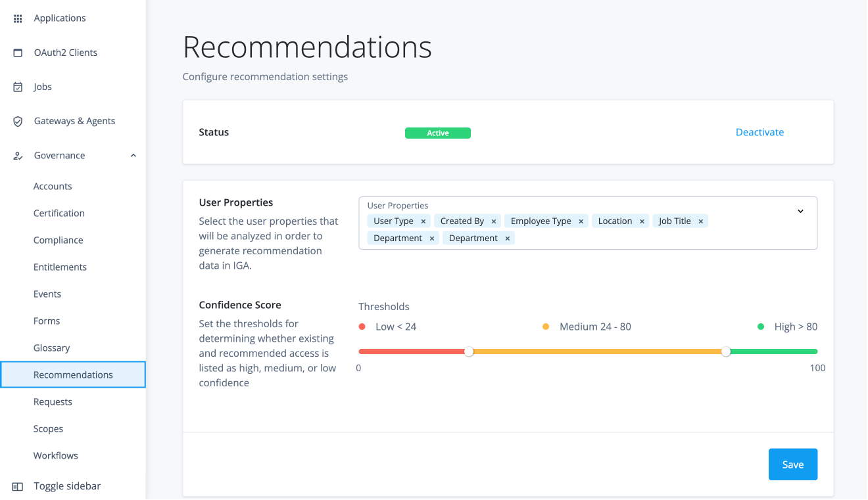The width and height of the screenshot is (868, 500).
Task: Click the Save button
Action: 792,464
